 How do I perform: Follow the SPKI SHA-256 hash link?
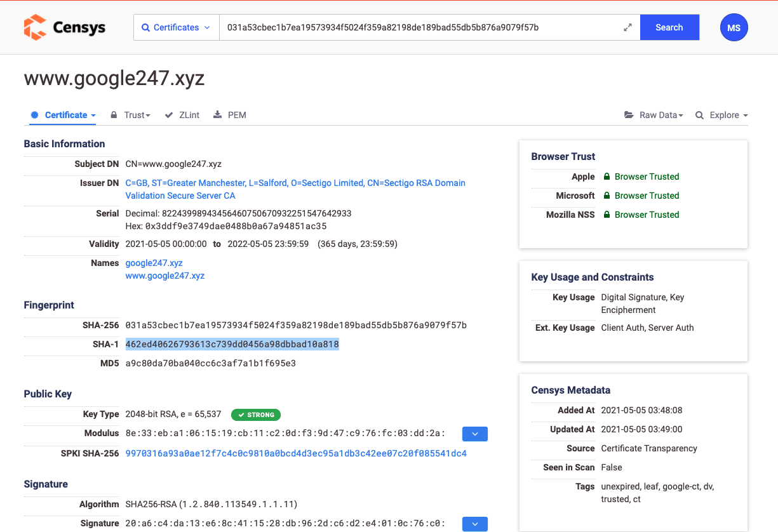coord(296,453)
